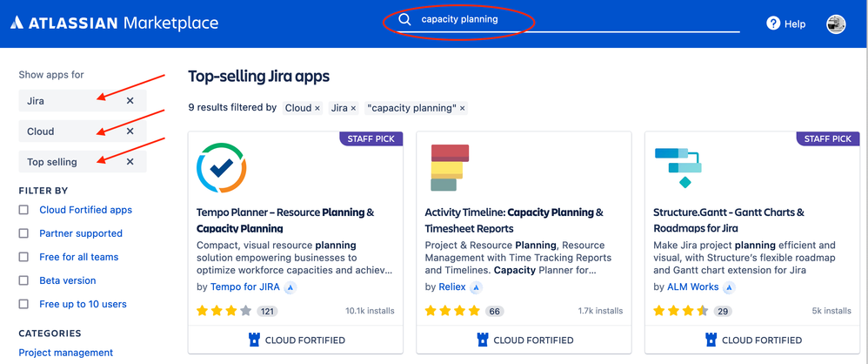Image resolution: width=868 pixels, height=364 pixels.
Task: Remove the Jira filter in sidebar
Action: [130, 101]
